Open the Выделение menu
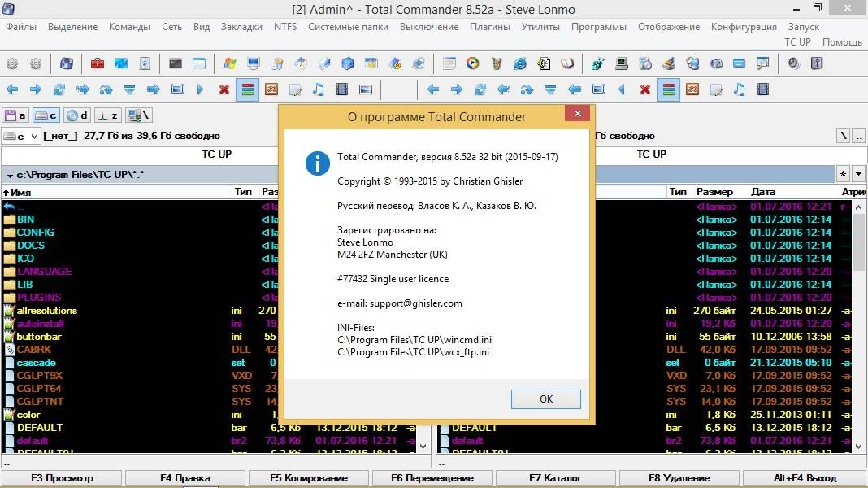This screenshot has width=868, height=488. [x=72, y=27]
